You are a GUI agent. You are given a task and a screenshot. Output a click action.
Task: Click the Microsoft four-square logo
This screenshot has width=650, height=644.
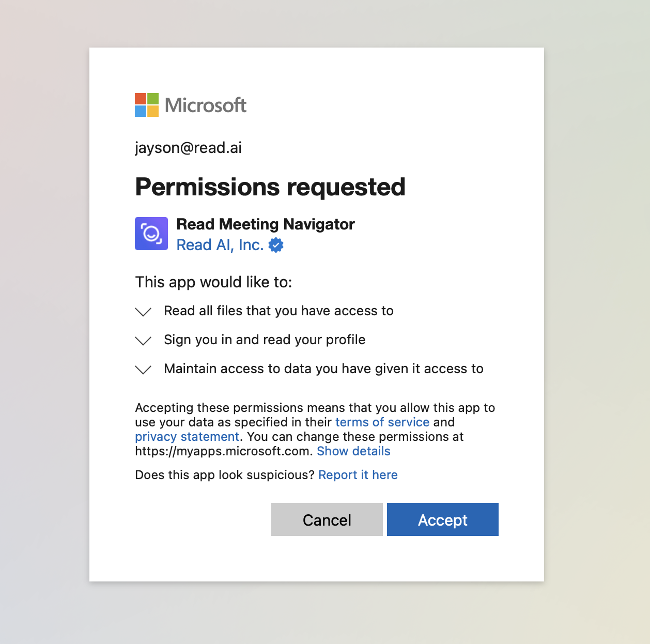pos(147,105)
